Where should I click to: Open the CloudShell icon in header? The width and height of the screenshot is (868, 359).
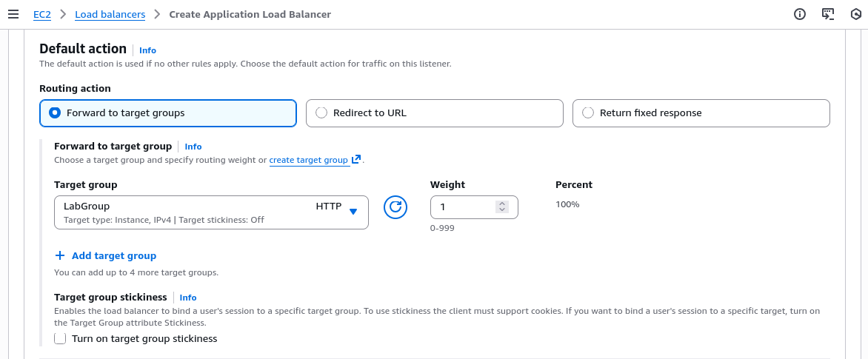pos(828,14)
